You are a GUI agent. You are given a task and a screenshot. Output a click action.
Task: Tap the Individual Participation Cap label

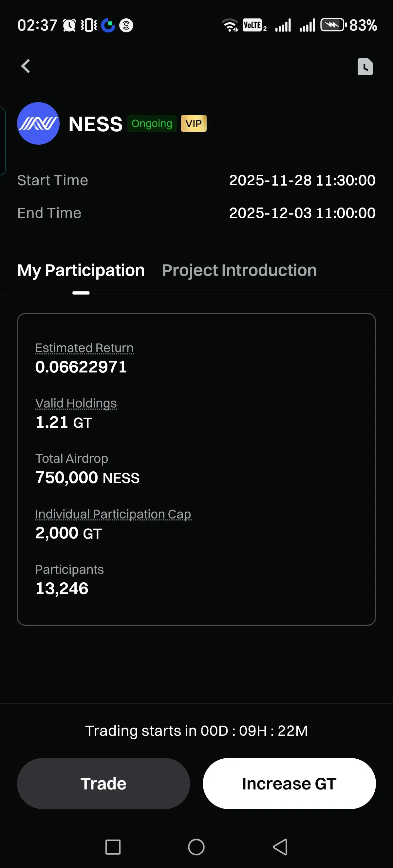tap(113, 514)
